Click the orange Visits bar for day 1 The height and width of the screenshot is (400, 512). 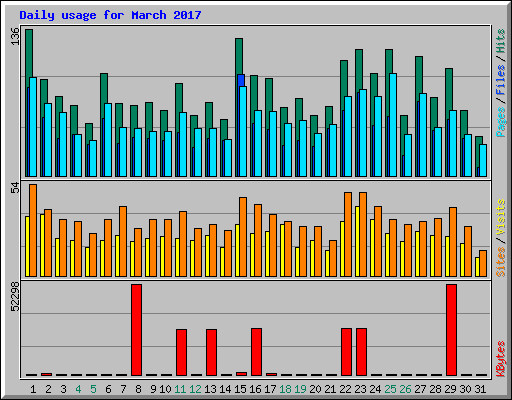tap(33, 230)
